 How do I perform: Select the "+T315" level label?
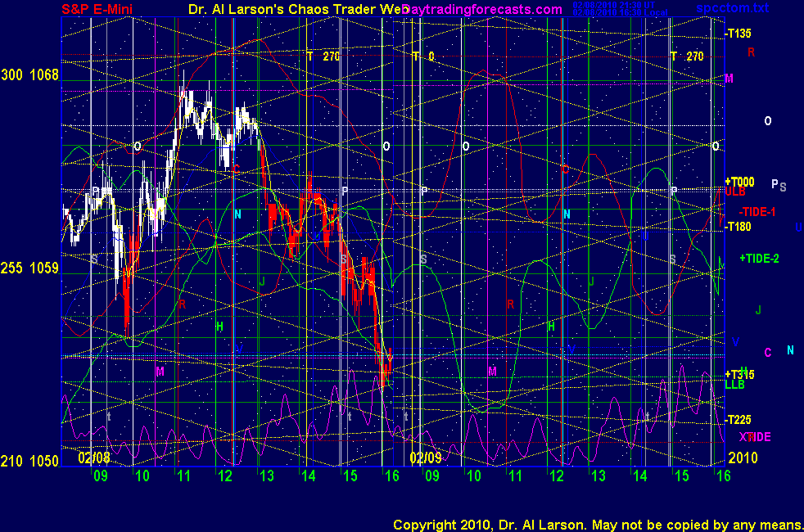pos(739,374)
